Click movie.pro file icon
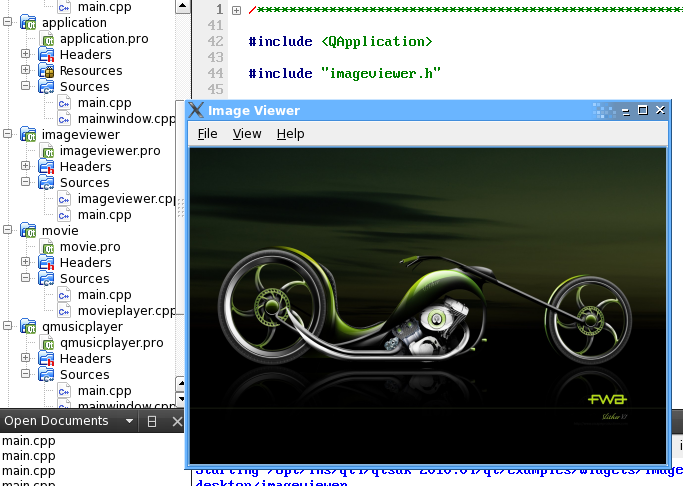683x486 pixels. [x=47, y=247]
